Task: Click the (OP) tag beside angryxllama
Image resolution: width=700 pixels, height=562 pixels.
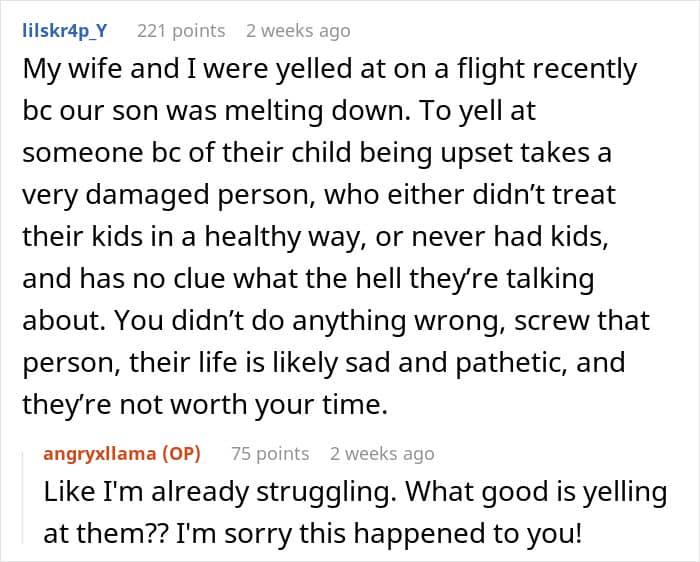Action: pos(181,454)
